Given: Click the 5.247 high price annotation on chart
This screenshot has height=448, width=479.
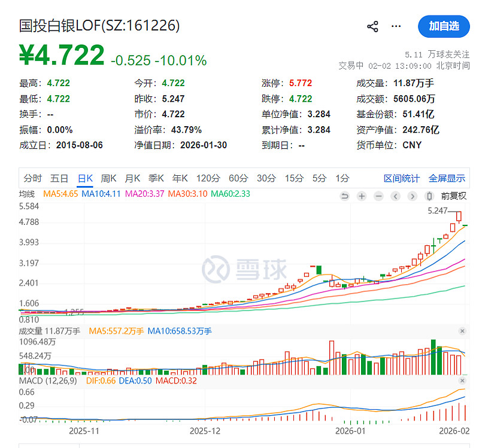Looking at the screenshot, I should click(438, 211).
